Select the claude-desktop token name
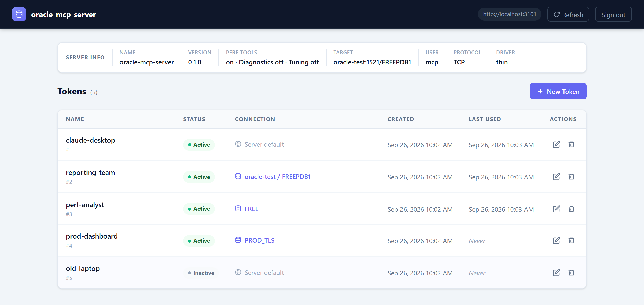Image resolution: width=644 pixels, height=305 pixels. point(91,140)
